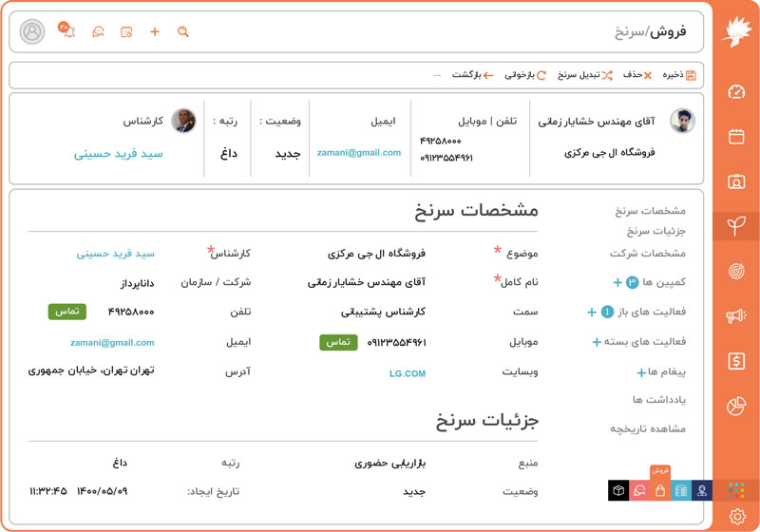Open the LG.COM website link
The image size is (760, 532).
click(408, 373)
